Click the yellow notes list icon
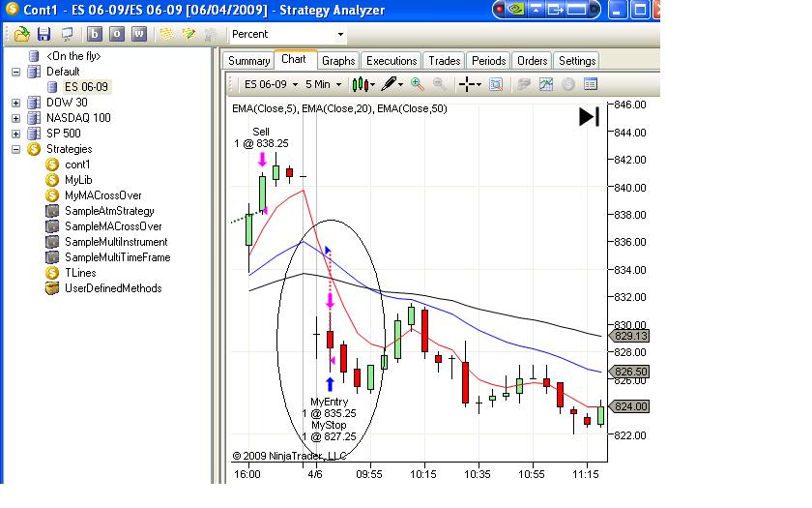 (x=166, y=34)
